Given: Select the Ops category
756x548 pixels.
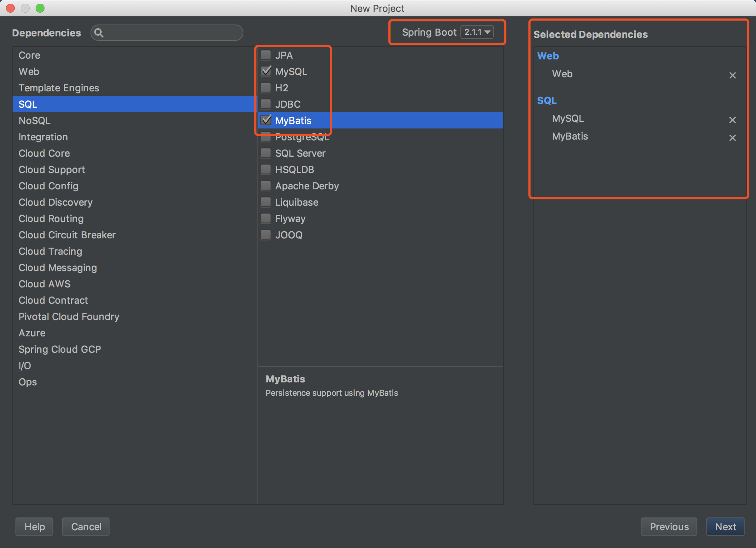Looking at the screenshot, I should [x=28, y=382].
